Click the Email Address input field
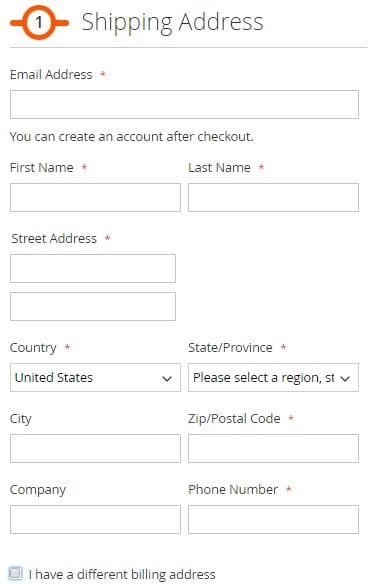 pos(184,104)
